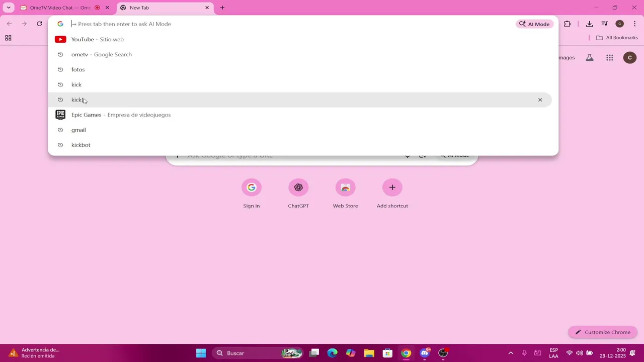The height and width of the screenshot is (362, 644).
Task: Launch Microsoft Edge from the taskbar
Action: coord(333,353)
